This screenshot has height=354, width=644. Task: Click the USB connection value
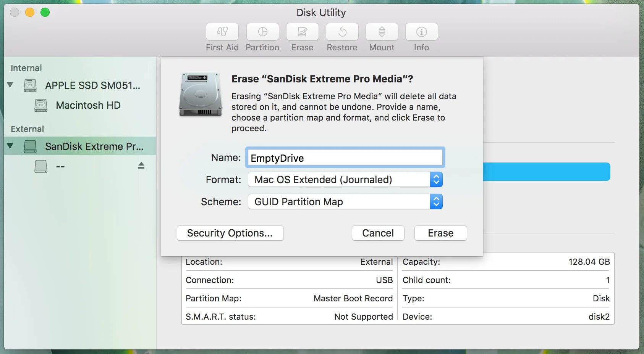[384, 280]
